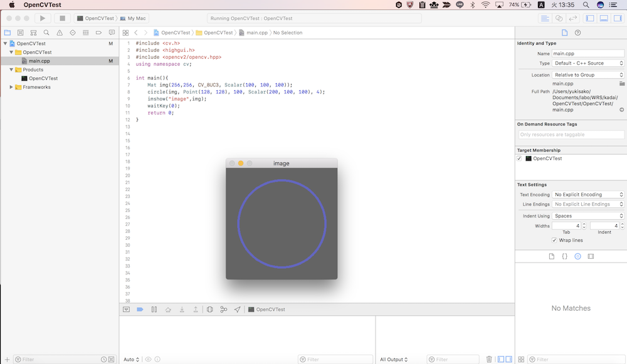
Task: Show the Media library
Action: click(591, 256)
